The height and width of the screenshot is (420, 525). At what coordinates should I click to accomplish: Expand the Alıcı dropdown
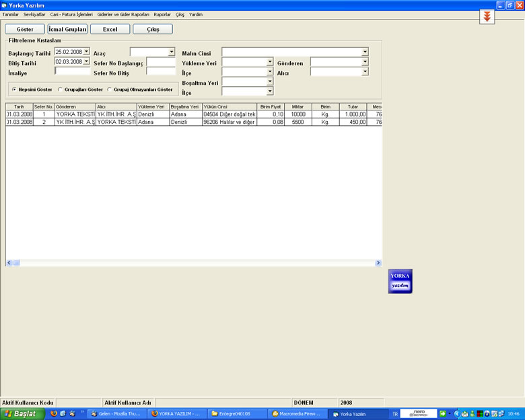point(365,71)
